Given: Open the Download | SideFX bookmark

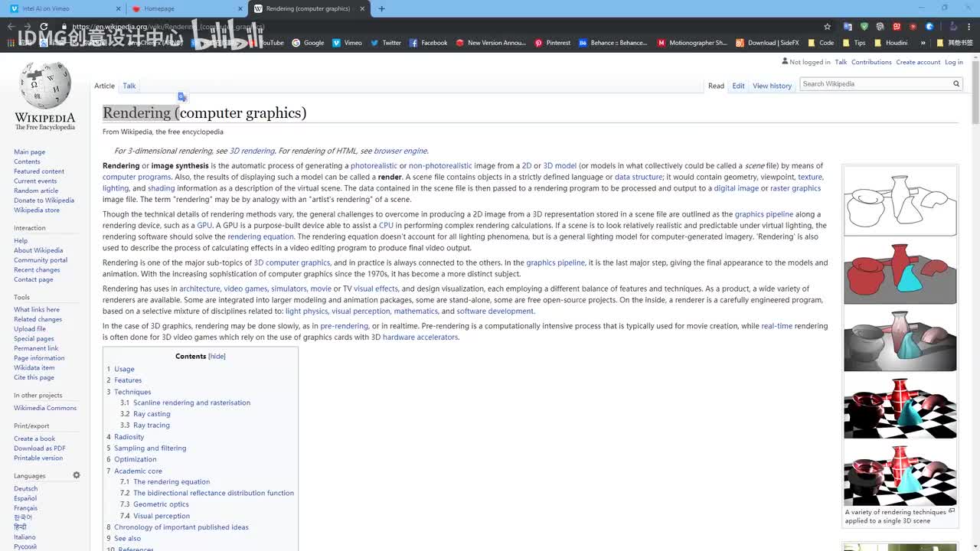Looking at the screenshot, I should 767,43.
